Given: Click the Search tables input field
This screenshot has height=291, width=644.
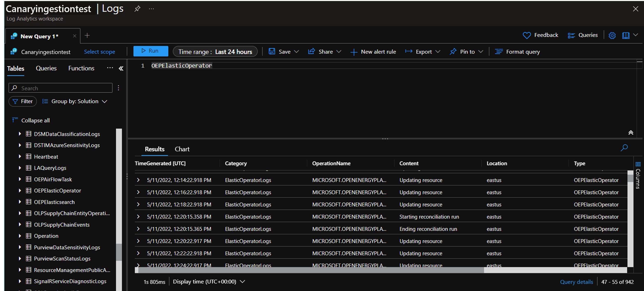Looking at the screenshot, I should [60, 88].
